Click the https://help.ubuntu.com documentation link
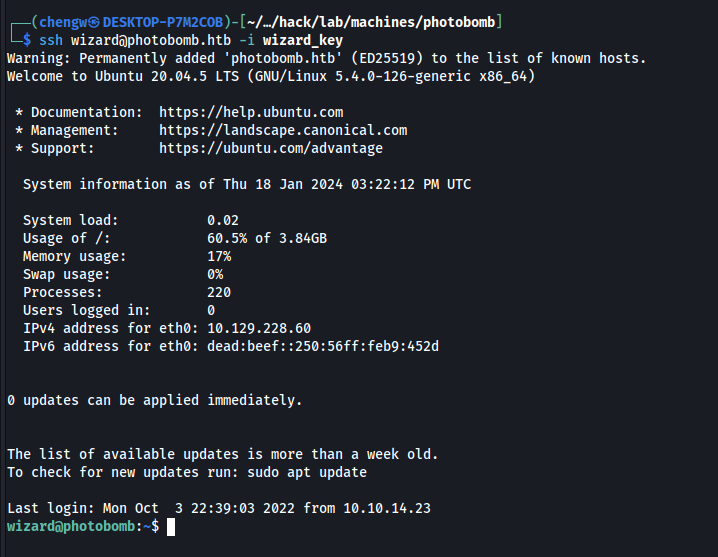The height and width of the screenshot is (557, 718). click(251, 112)
